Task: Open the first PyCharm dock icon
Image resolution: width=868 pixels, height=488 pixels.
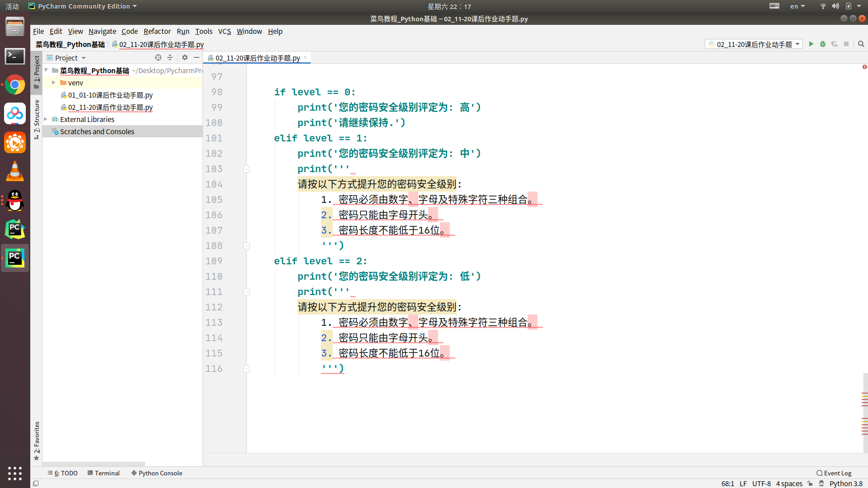Action: (15, 230)
